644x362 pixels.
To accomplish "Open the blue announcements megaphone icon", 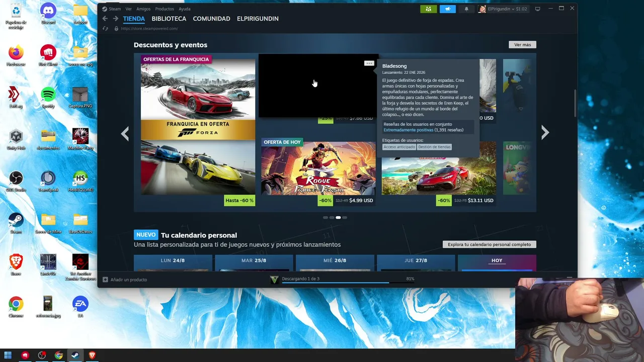I will [447, 9].
